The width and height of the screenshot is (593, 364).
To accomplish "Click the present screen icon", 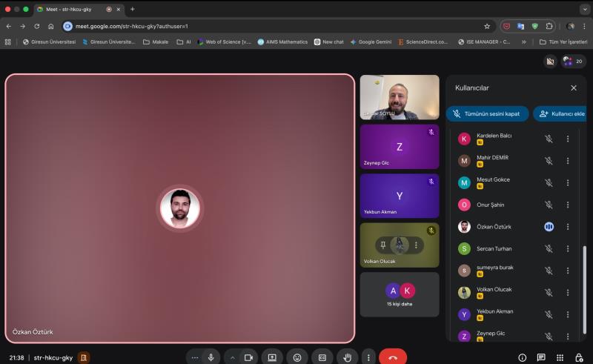I will tap(272, 357).
